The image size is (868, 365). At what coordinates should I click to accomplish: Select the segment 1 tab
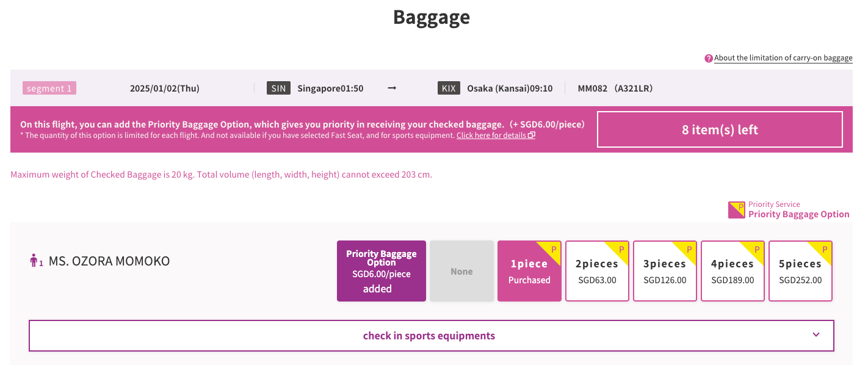tap(49, 88)
